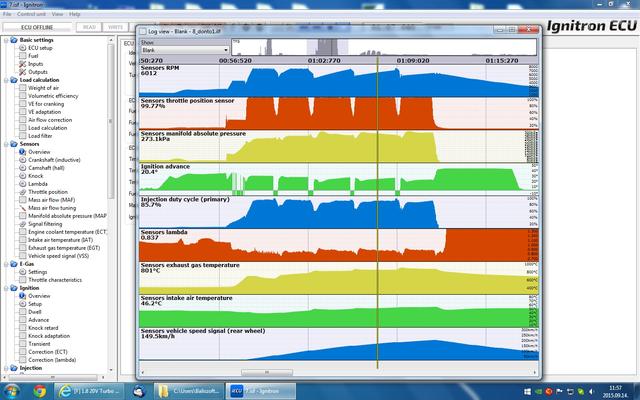
Task: Select Volumetric efficiency item
Action: pos(53,96)
